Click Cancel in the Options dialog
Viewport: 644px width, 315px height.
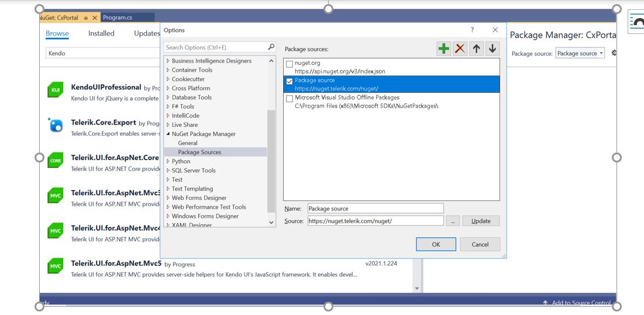480,244
